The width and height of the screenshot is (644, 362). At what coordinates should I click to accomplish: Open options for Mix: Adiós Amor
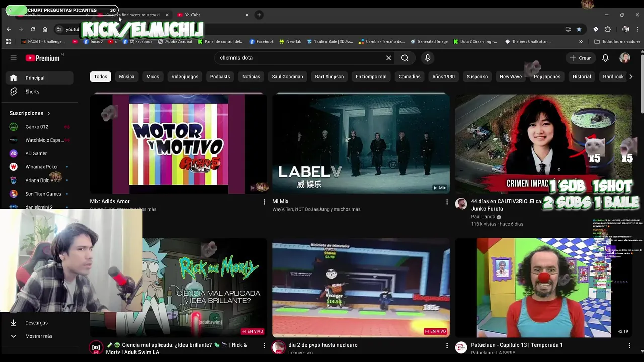(x=264, y=202)
